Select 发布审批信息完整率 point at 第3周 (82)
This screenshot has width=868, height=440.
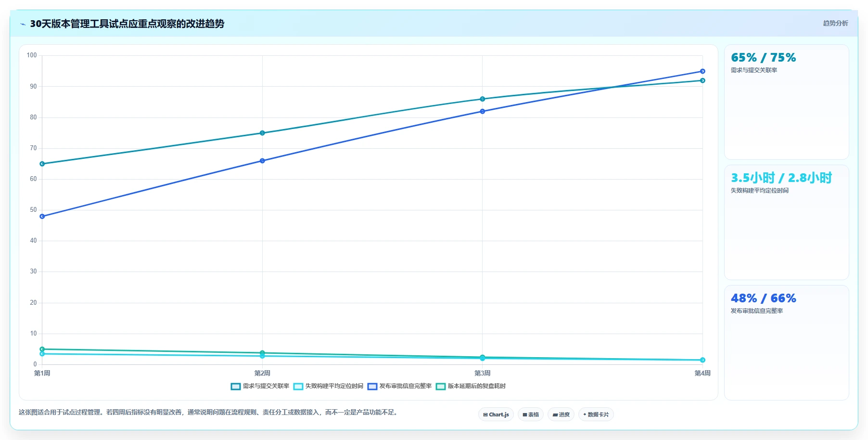(x=483, y=111)
